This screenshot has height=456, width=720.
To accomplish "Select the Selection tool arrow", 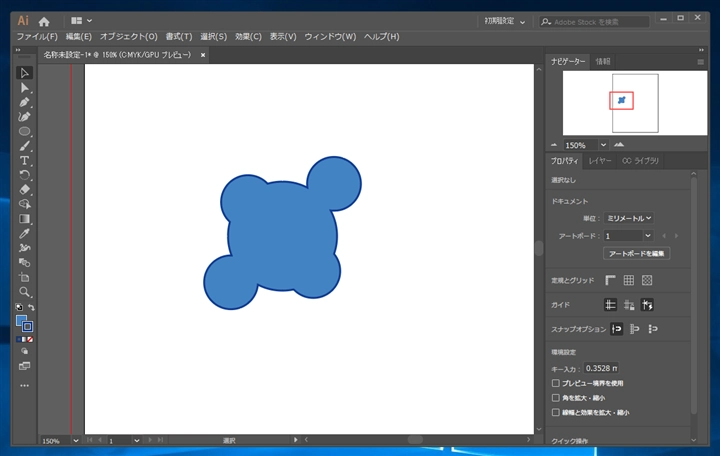I will [x=24, y=73].
